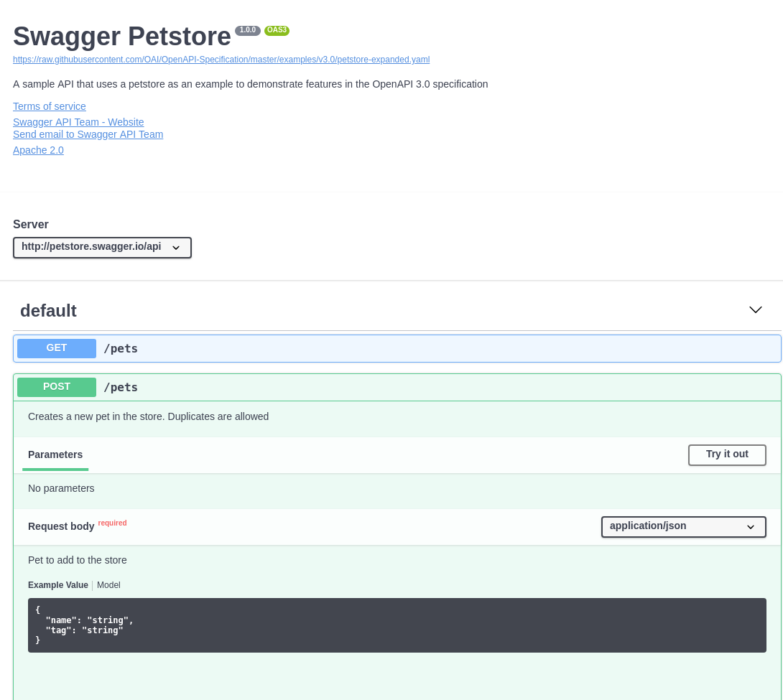The image size is (783, 700).
Task: Click the red required label on Request body
Action: point(112,523)
